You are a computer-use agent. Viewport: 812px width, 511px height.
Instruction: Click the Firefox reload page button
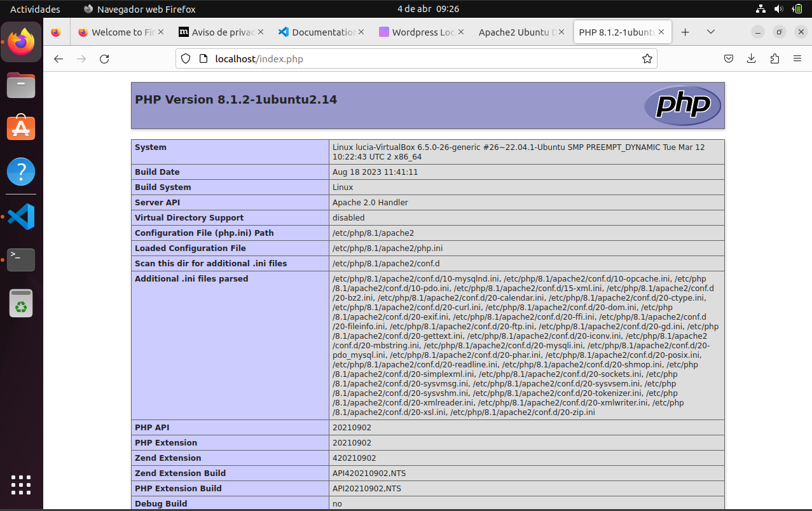[104, 59]
